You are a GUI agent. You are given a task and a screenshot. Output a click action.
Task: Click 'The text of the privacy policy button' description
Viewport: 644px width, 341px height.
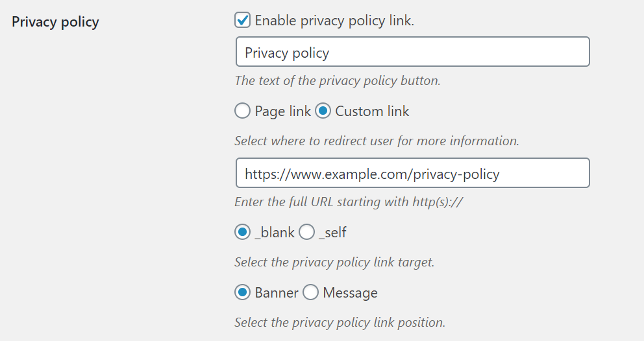[x=338, y=81]
